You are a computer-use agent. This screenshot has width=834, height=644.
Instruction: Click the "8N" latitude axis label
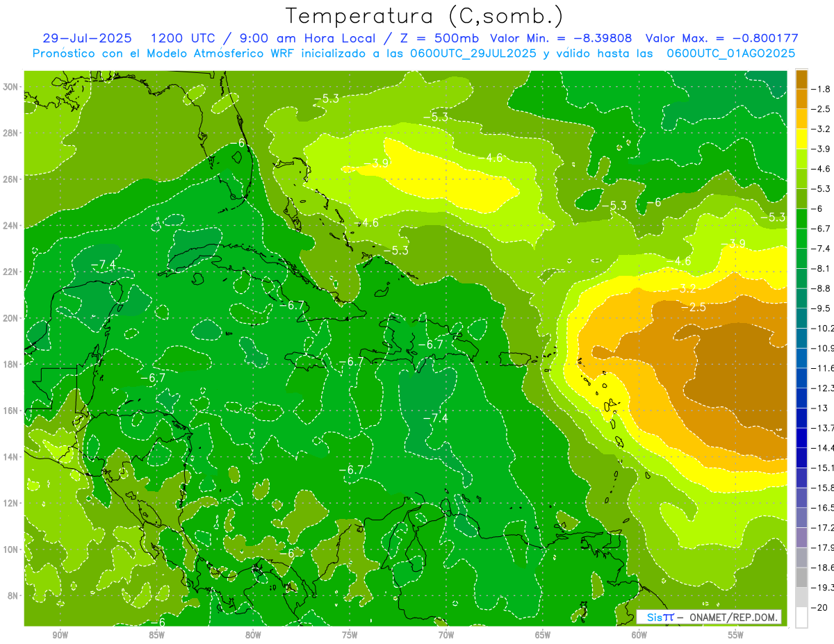[x=12, y=595]
